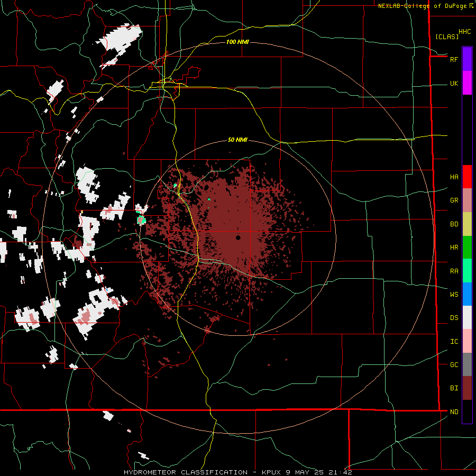Click the DS legend label
The image size is (476, 476).
(454, 317)
